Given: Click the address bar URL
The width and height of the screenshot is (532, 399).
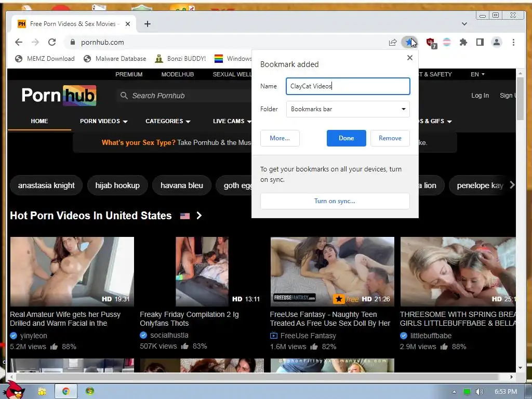Looking at the screenshot, I should pos(102,42).
